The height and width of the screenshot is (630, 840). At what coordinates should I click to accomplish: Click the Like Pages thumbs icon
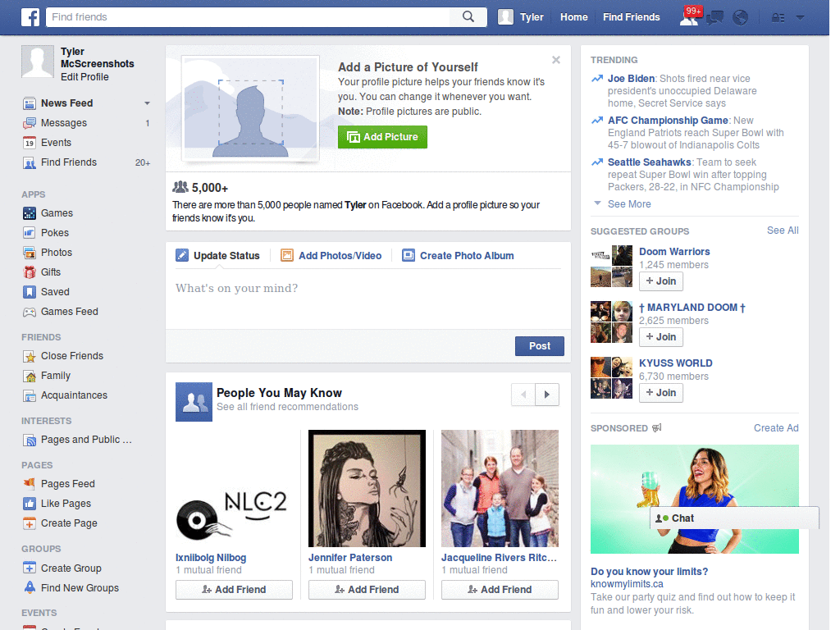tap(30, 504)
